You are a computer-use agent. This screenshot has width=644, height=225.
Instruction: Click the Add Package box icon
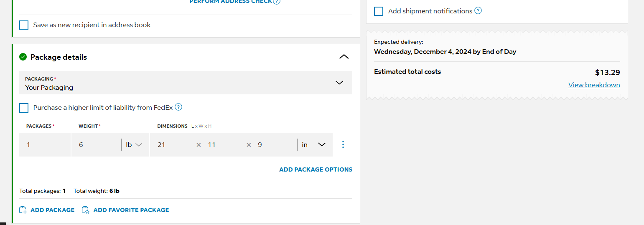pyautogui.click(x=23, y=210)
